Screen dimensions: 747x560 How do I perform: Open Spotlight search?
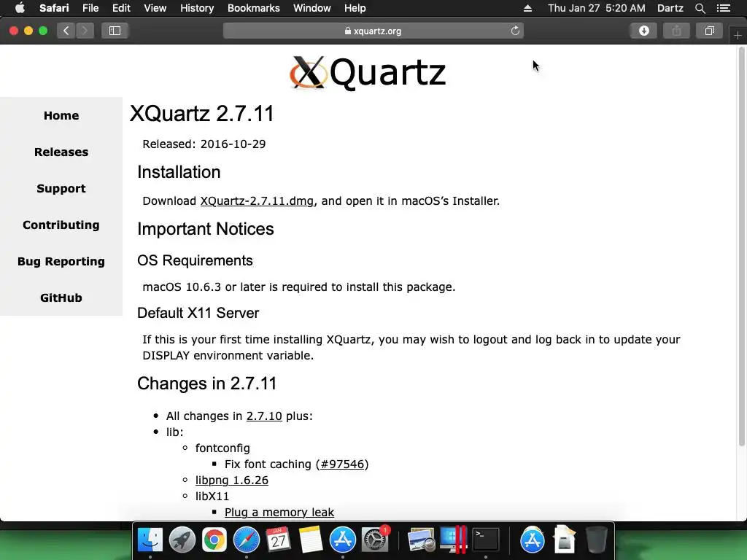point(700,8)
